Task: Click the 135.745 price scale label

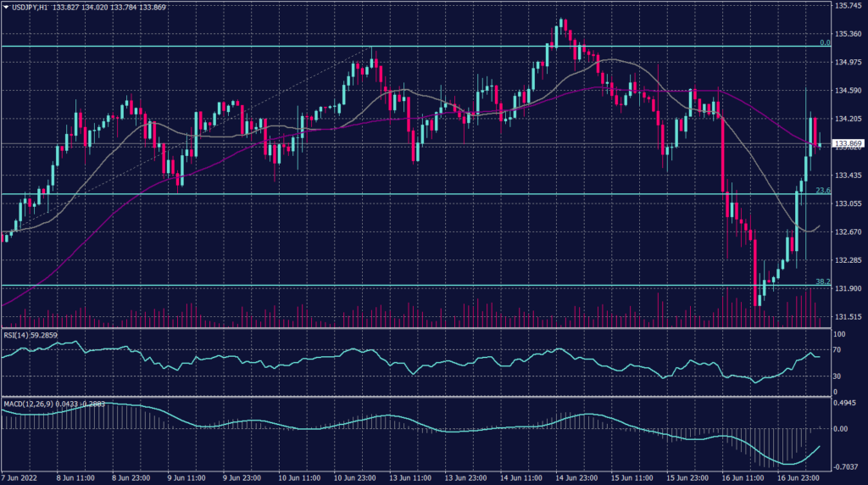Action: [849, 6]
